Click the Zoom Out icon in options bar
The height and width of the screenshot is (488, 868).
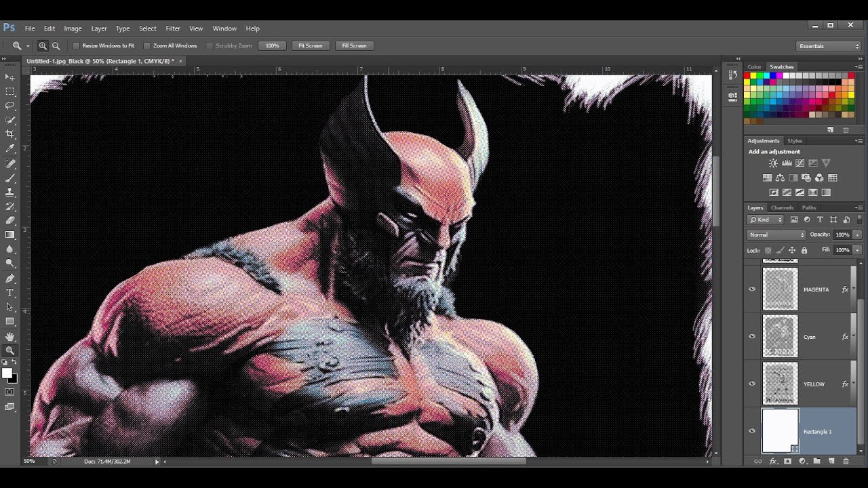coord(56,45)
